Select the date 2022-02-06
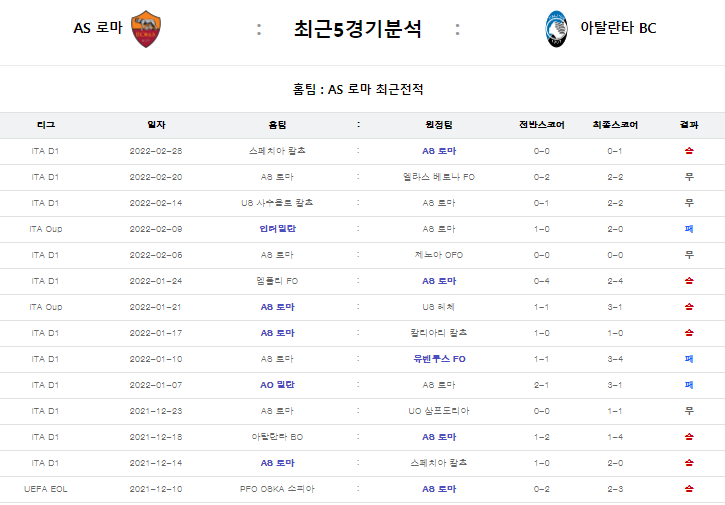This screenshot has height=505, width=725. 156,255
